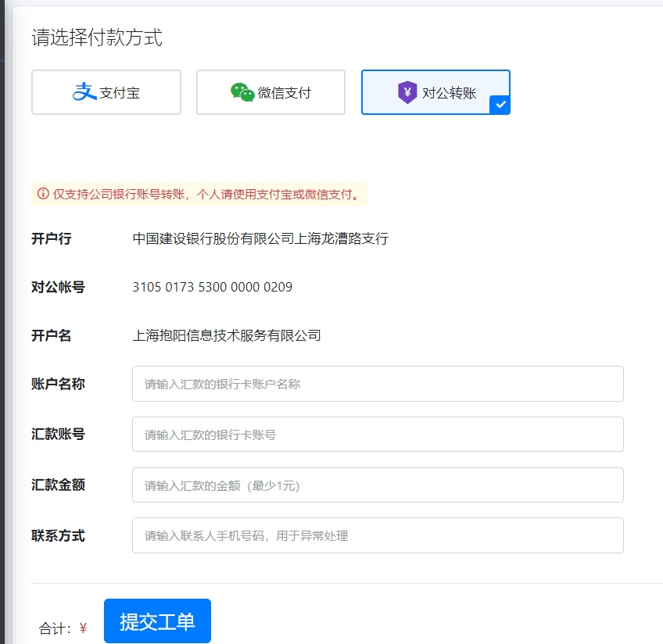Click the green WeChat Pay logo icon
This screenshot has width=663, height=644.
tap(242, 92)
